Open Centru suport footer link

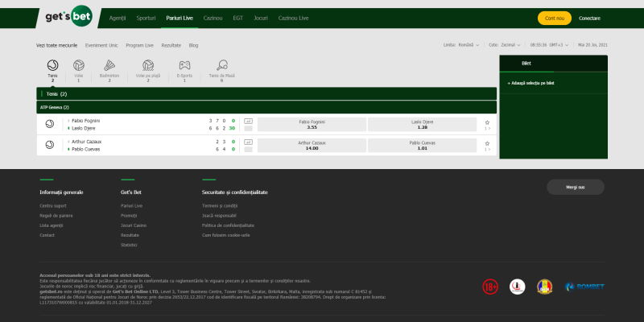[53, 206]
